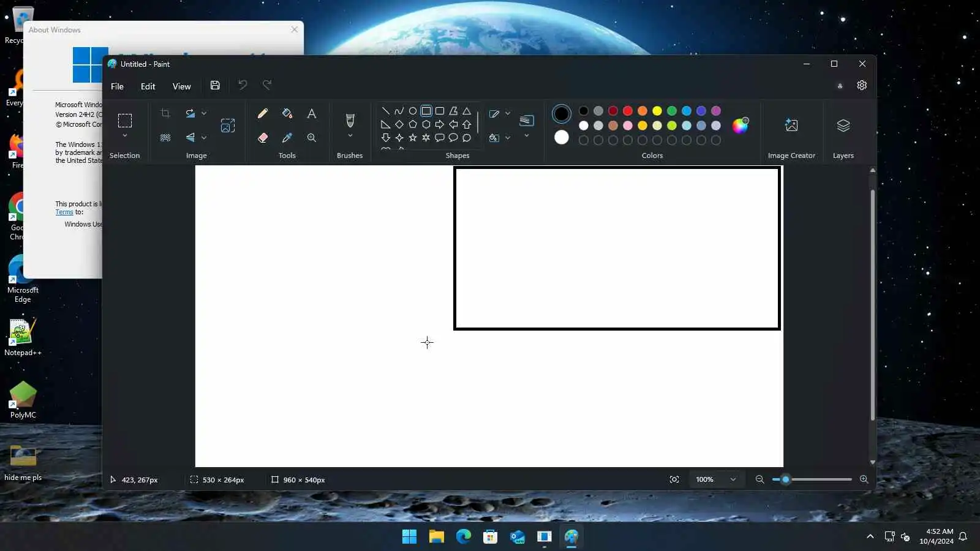Select the rectangular Selection tool
The height and width of the screenshot is (551, 980).
point(125,120)
